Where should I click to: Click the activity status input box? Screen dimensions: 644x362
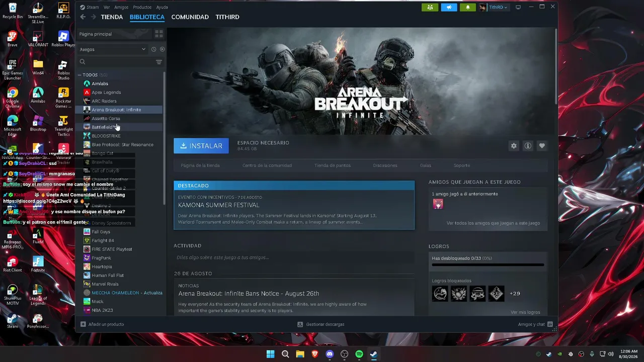[x=294, y=257]
